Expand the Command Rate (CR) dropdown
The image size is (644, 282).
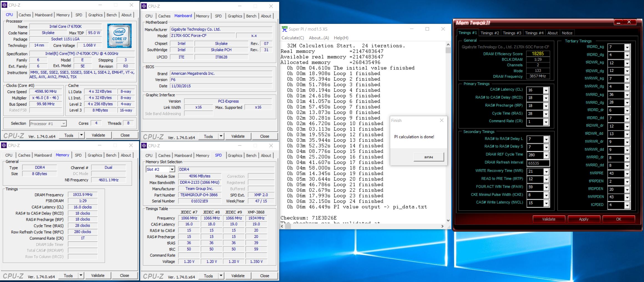coord(546,122)
